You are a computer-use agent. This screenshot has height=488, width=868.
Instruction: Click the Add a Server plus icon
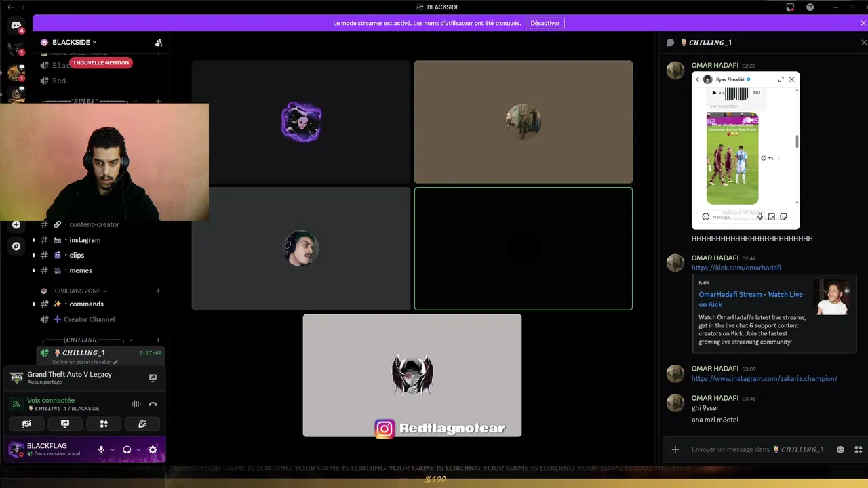[16, 224]
